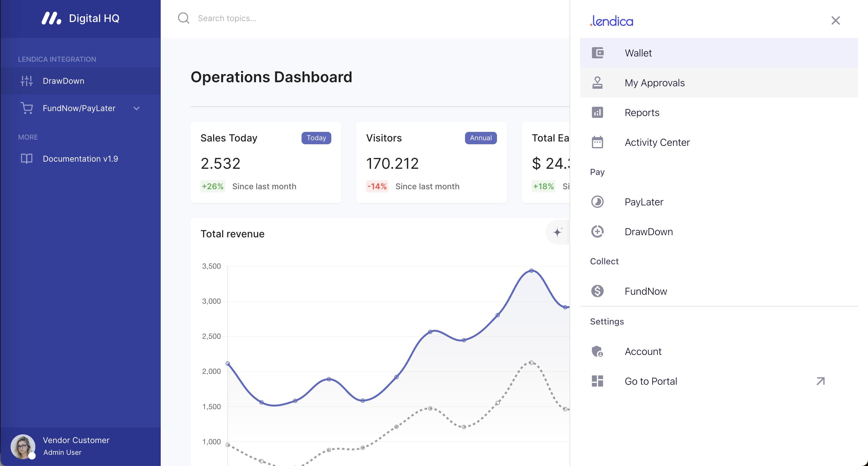The image size is (868, 466).
Task: Click the PayLater clock icon
Action: 597,202
